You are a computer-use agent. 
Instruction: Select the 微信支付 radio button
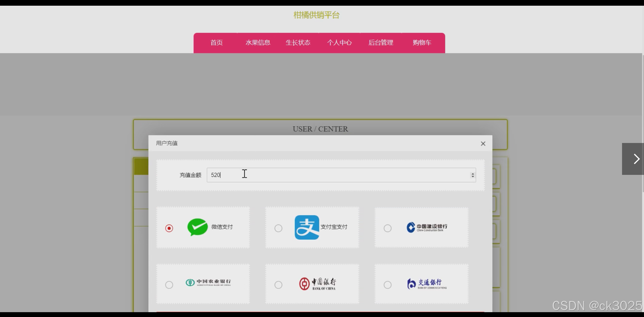point(169,228)
